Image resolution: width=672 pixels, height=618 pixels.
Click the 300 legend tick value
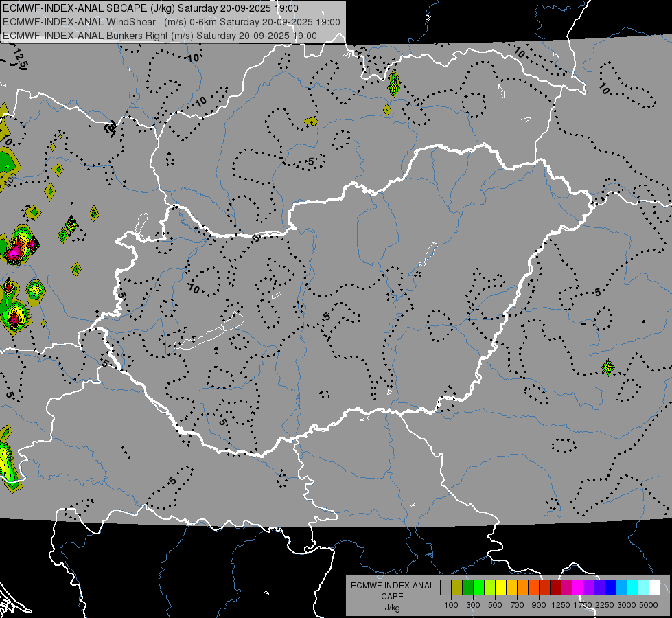pyautogui.click(x=473, y=605)
